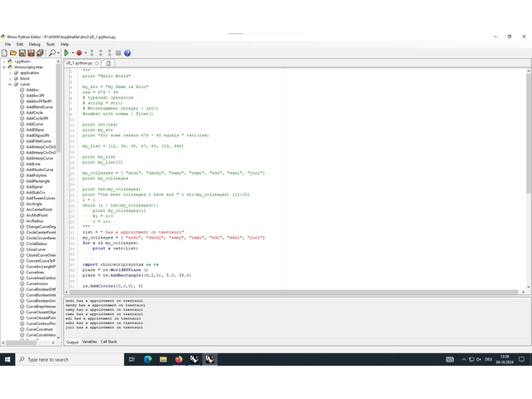The image size is (532, 399).
Task: Open a new blank tab icon
Action: pos(109,63)
